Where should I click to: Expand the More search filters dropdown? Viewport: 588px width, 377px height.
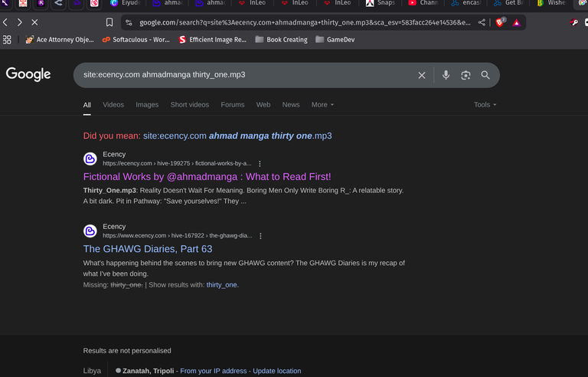(322, 105)
